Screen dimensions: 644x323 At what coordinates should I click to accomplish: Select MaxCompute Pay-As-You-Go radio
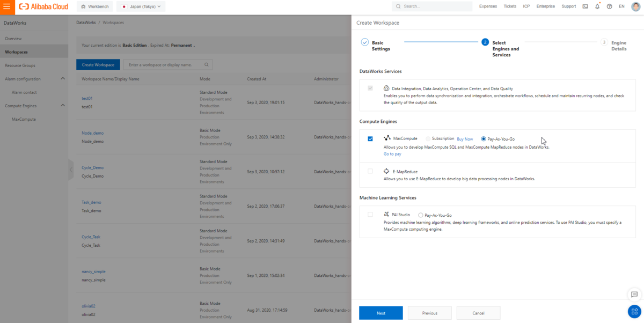tap(484, 139)
